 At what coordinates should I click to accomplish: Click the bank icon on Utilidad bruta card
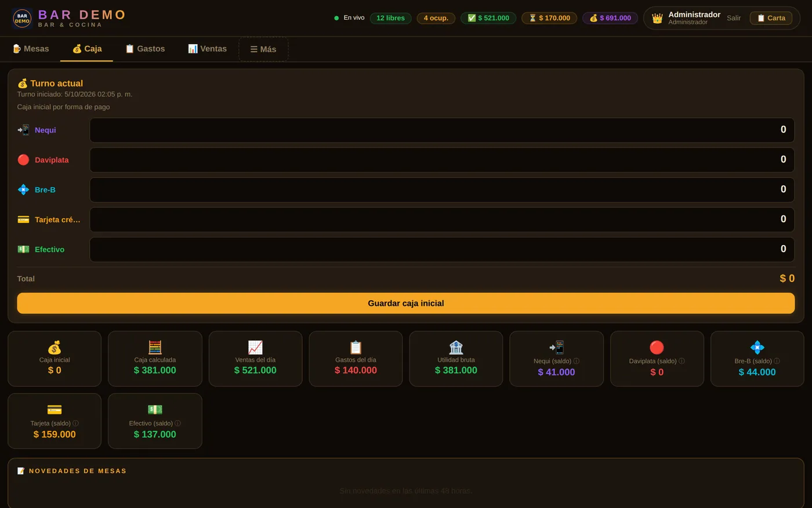[x=456, y=347]
